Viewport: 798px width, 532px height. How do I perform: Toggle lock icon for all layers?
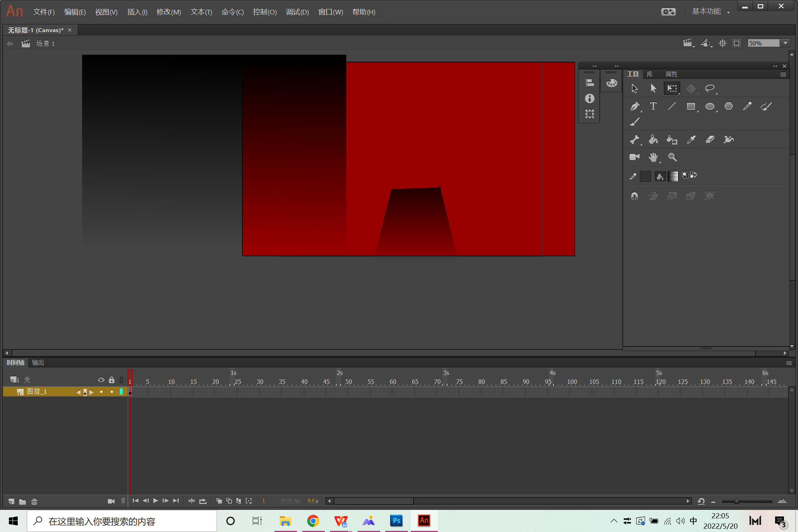pyautogui.click(x=112, y=380)
